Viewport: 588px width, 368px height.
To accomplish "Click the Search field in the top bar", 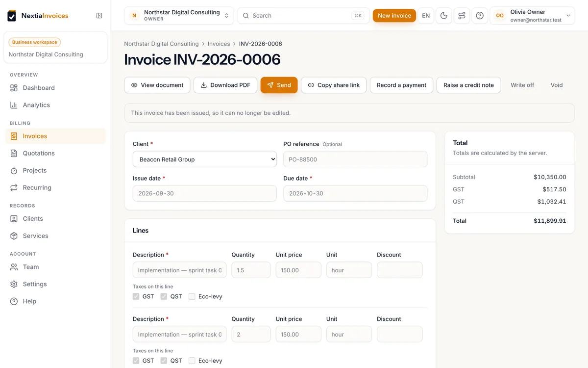I will [303, 16].
